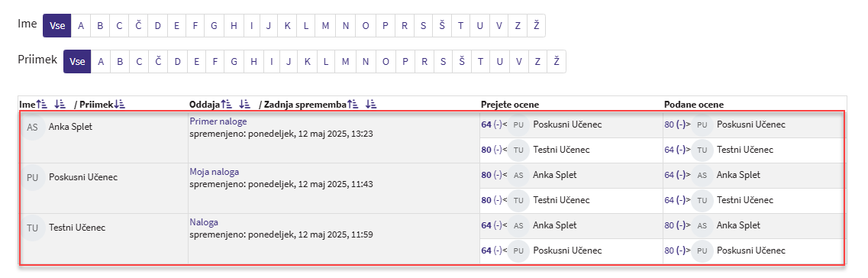Click the Testni Učenec name in first column
Viewport: 868px width, 278px height.
pos(77,228)
